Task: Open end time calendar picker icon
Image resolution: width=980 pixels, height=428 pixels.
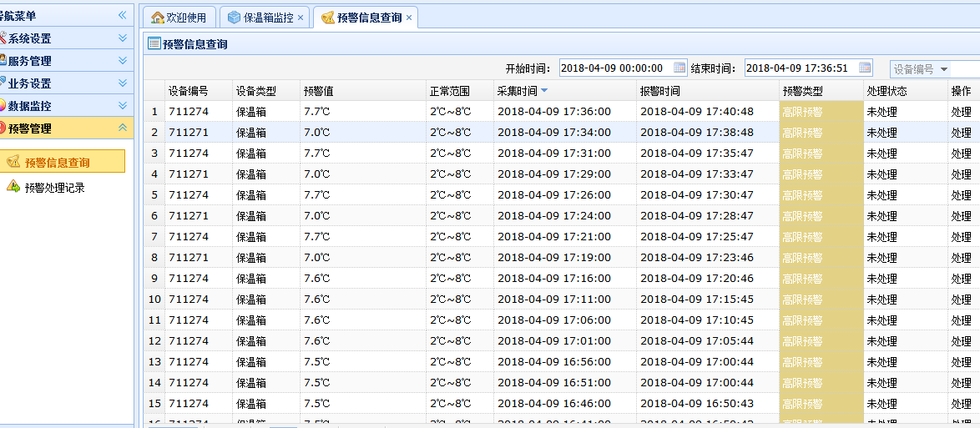Action: click(x=865, y=68)
